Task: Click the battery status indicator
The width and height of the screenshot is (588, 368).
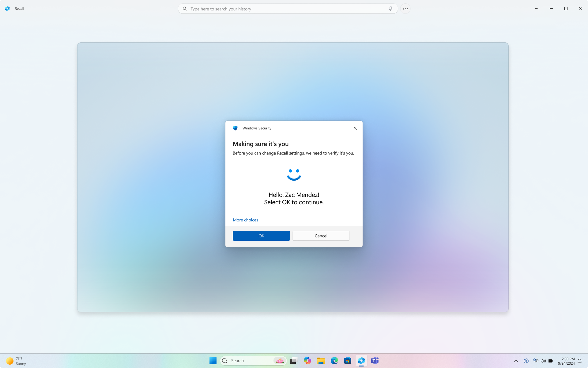Action: click(550, 361)
